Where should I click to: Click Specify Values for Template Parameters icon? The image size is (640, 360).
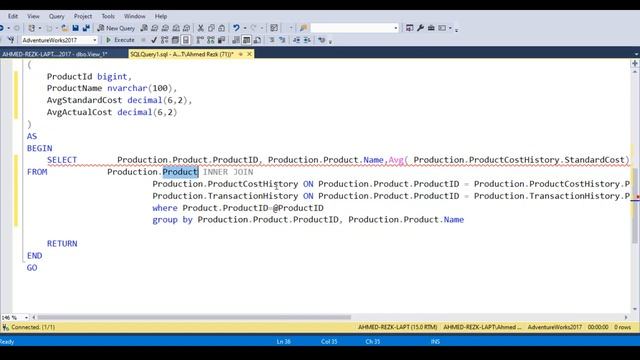pos(322,40)
